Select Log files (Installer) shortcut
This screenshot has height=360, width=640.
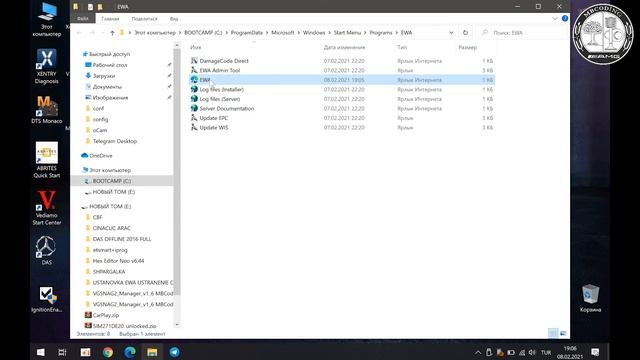221,89
